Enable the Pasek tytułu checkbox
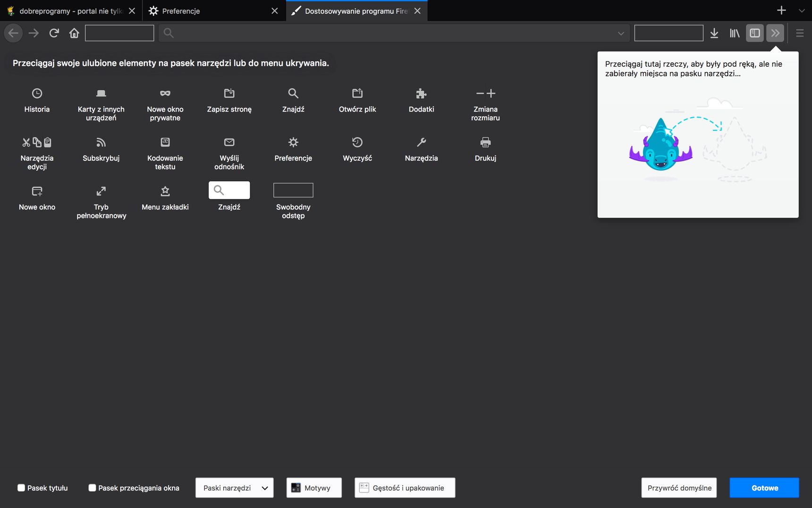The height and width of the screenshot is (508, 812). tap(21, 488)
